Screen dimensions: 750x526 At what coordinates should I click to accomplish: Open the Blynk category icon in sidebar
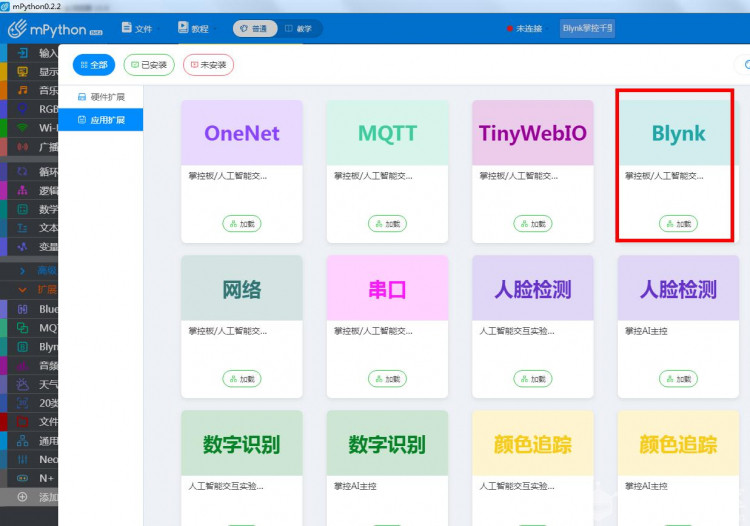22,347
